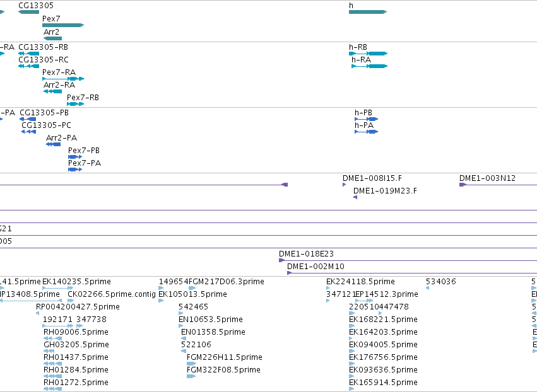Click EST feature 522106

[x=184, y=351]
